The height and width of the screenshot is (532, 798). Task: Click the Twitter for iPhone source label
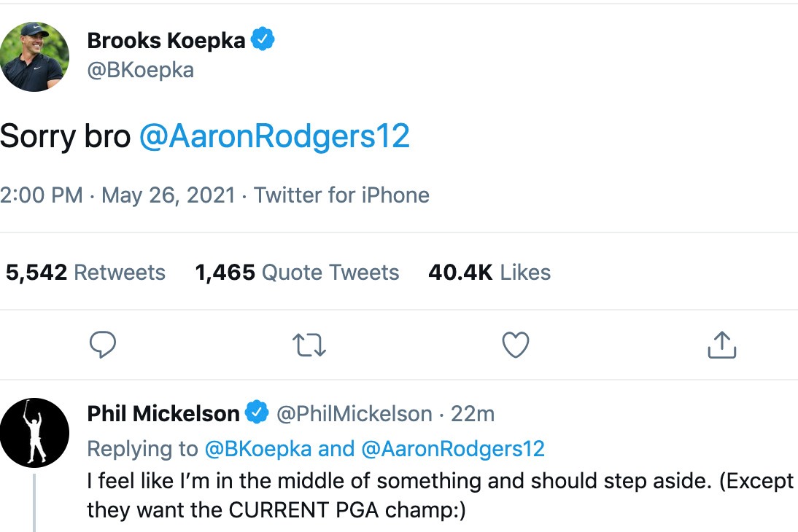point(341,195)
